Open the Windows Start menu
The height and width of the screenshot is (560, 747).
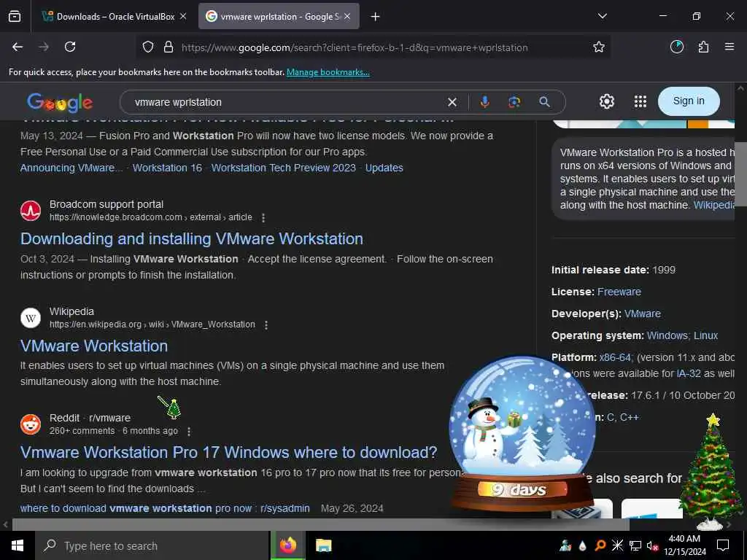(x=18, y=545)
